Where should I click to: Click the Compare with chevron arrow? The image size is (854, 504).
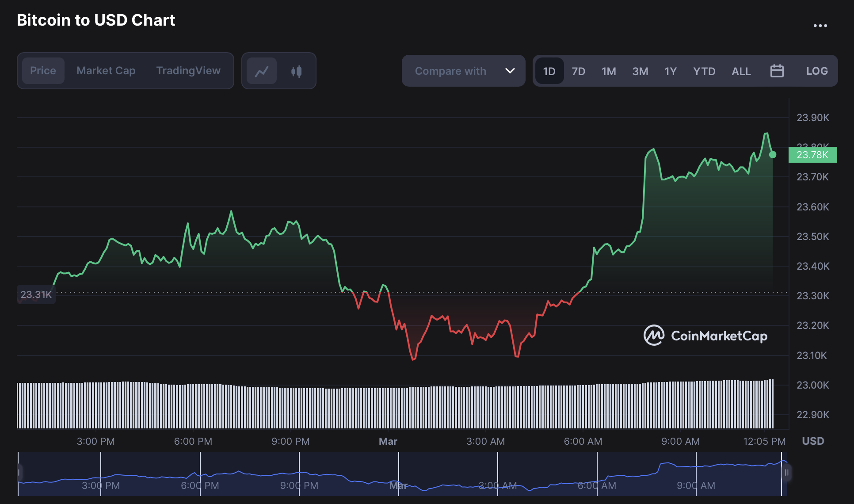(510, 71)
